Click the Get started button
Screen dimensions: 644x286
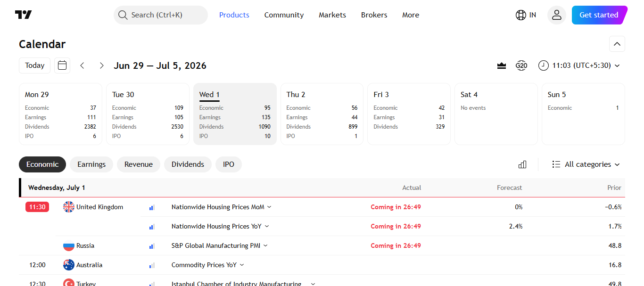click(599, 15)
